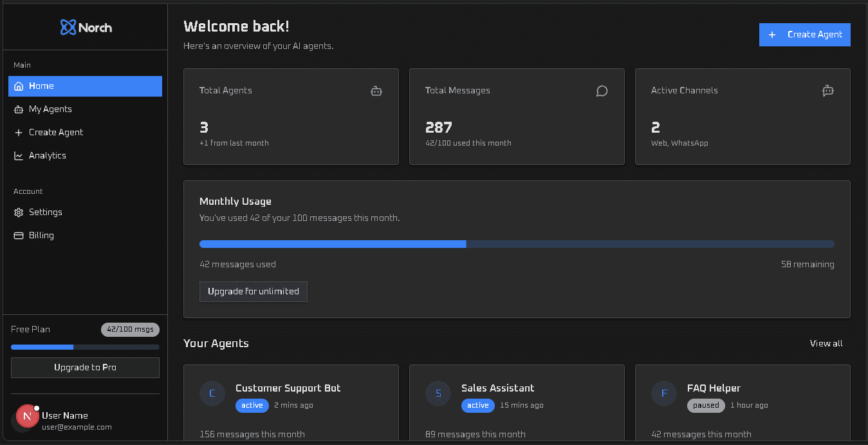The width and height of the screenshot is (868, 445).
Task: Select the Home icon in the sidebar
Action: click(19, 86)
